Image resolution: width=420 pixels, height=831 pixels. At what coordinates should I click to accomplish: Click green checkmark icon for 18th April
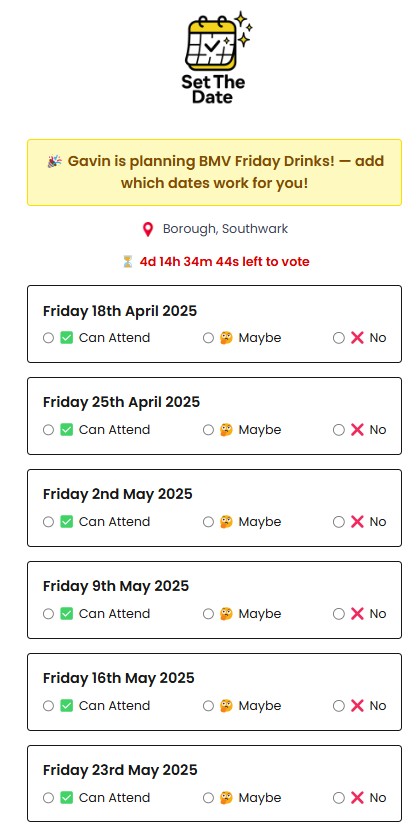click(66, 338)
